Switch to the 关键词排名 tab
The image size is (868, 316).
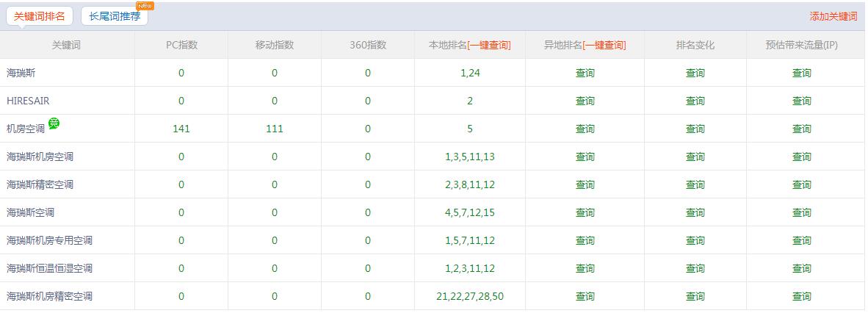pos(40,16)
